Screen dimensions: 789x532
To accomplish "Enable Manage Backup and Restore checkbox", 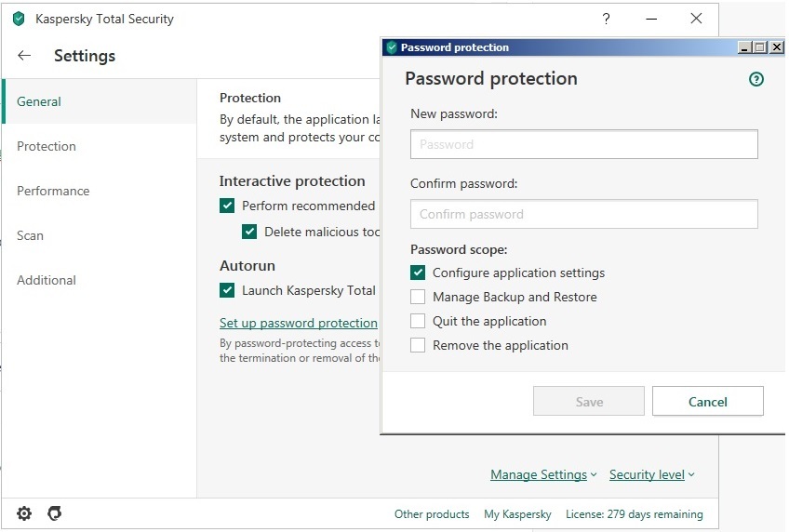I will pyautogui.click(x=418, y=297).
